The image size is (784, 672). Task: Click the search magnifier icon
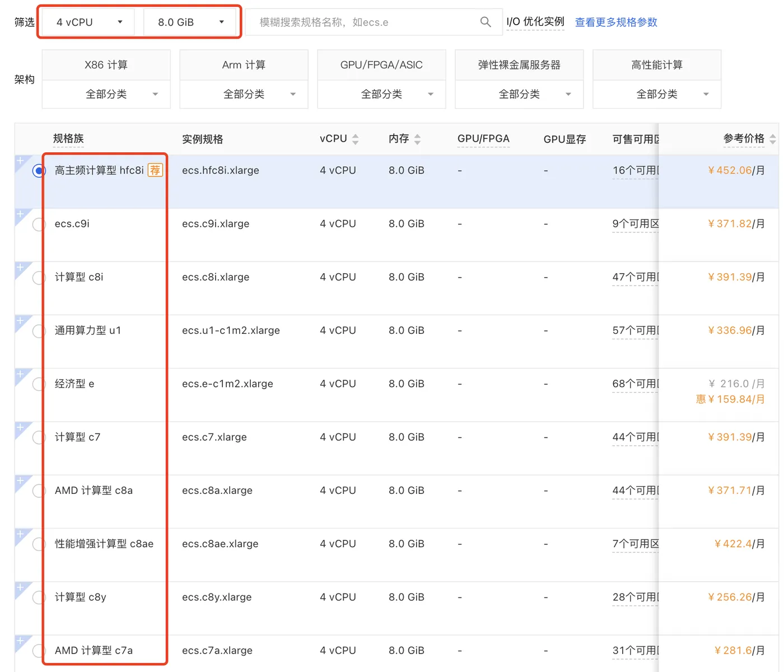(x=486, y=22)
